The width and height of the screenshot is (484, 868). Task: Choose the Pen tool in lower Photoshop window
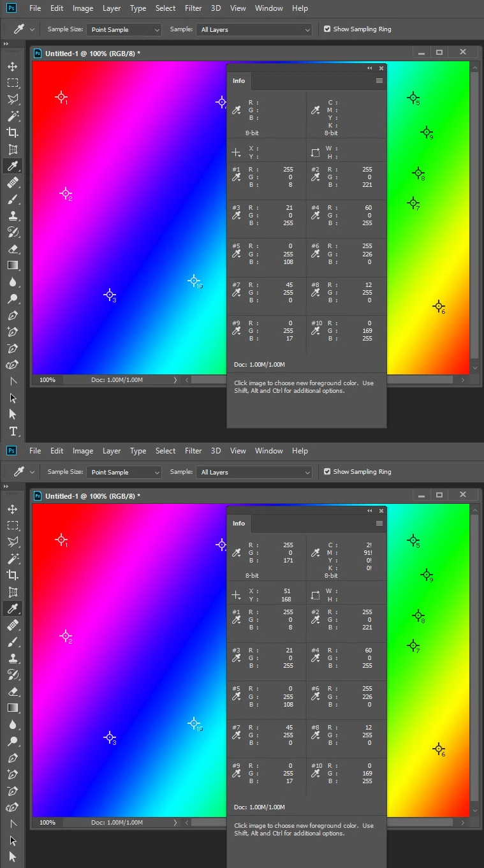click(12, 758)
